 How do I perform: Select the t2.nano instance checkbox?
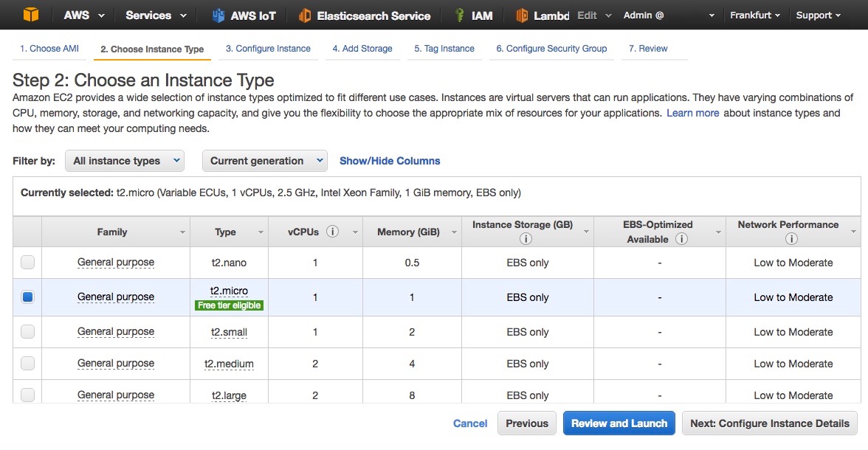(x=27, y=263)
